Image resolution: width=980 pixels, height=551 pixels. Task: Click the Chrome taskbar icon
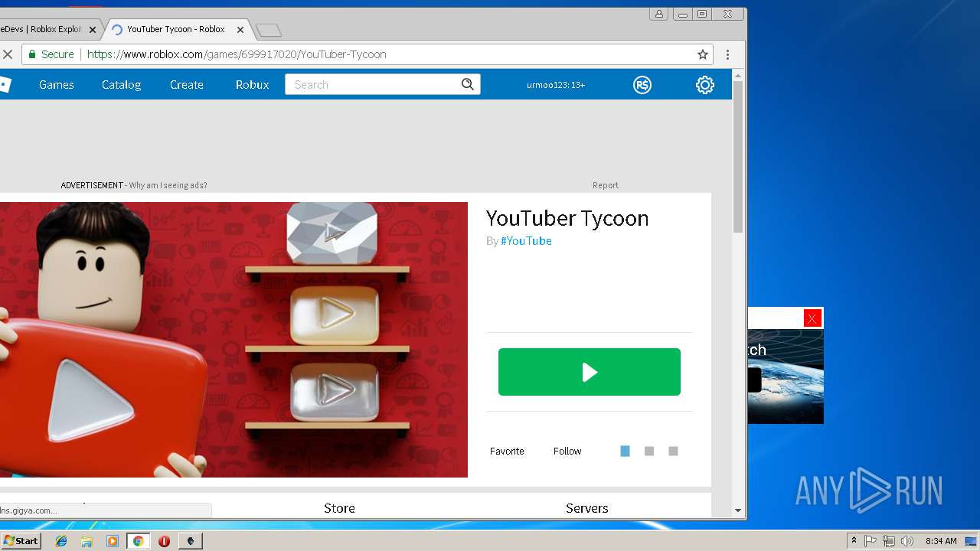coord(138,541)
